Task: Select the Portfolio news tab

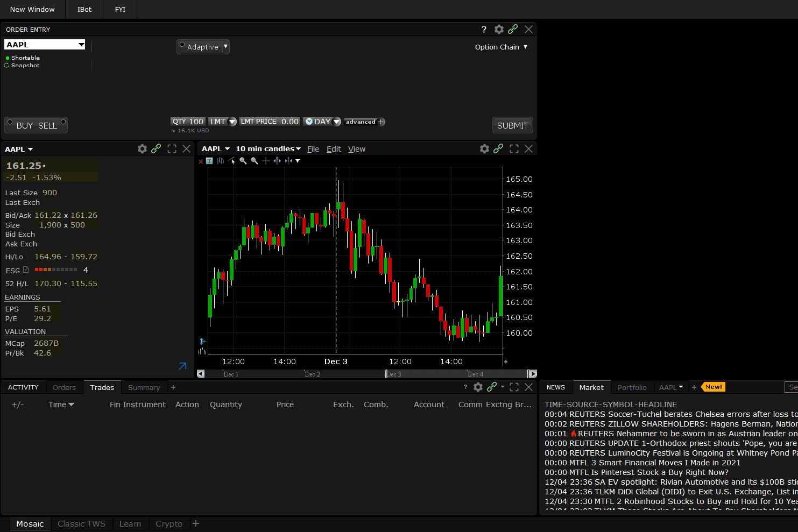Action: coord(632,387)
